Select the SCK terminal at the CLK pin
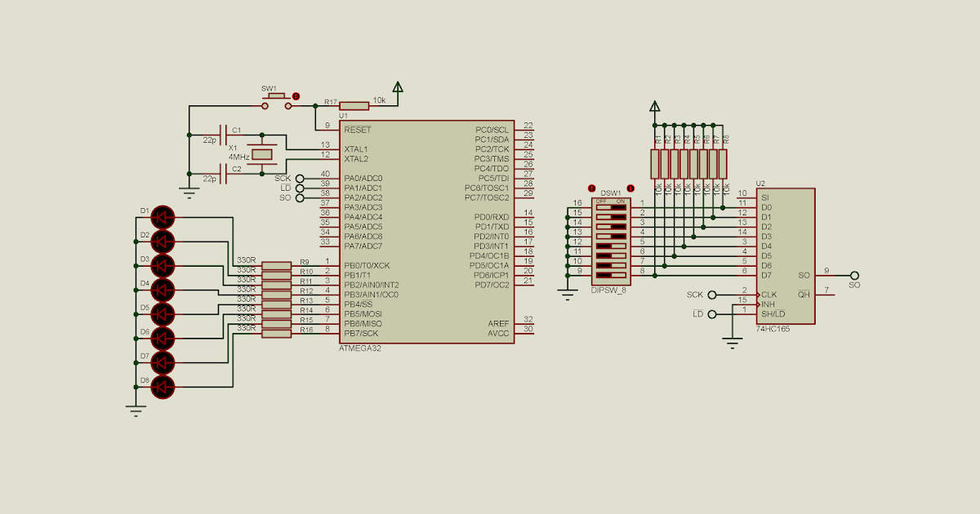 [x=712, y=295]
